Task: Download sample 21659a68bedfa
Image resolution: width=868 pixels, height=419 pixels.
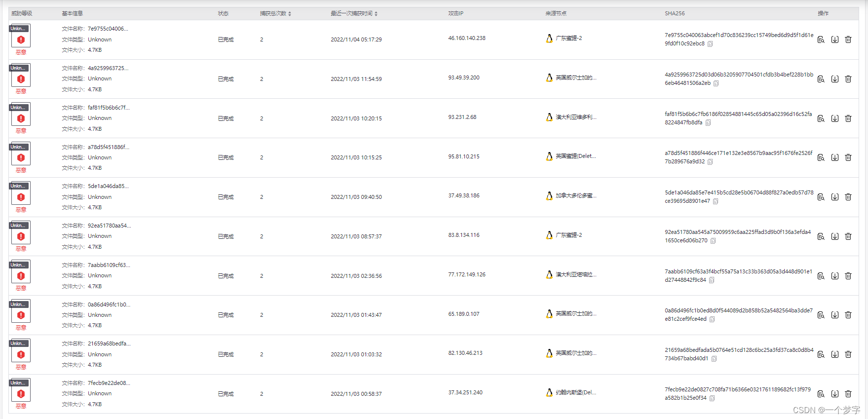Action: (x=835, y=354)
